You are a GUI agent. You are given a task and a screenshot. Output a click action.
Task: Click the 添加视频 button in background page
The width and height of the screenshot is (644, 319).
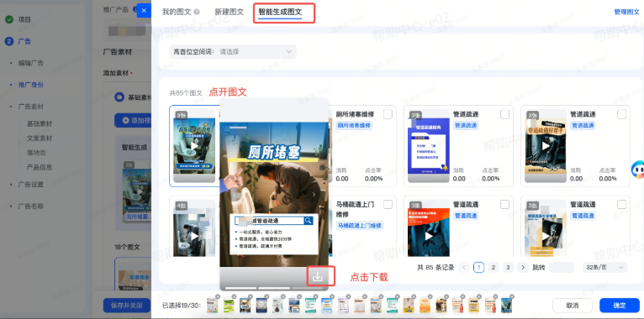pos(134,121)
